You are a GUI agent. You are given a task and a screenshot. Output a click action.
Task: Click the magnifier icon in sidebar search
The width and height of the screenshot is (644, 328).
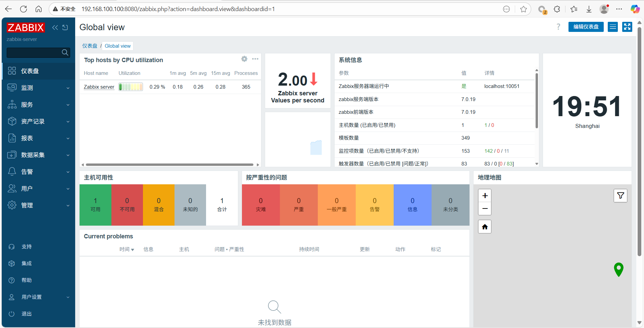click(65, 52)
